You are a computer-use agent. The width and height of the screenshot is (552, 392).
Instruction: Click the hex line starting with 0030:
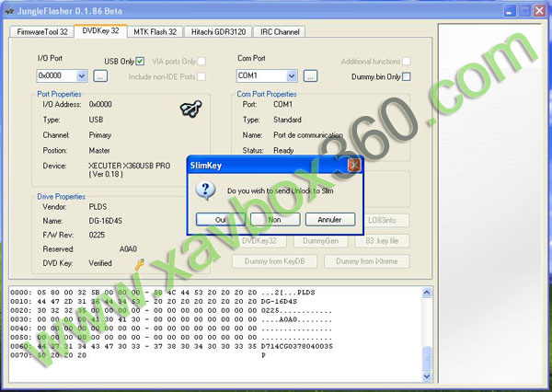(x=171, y=319)
